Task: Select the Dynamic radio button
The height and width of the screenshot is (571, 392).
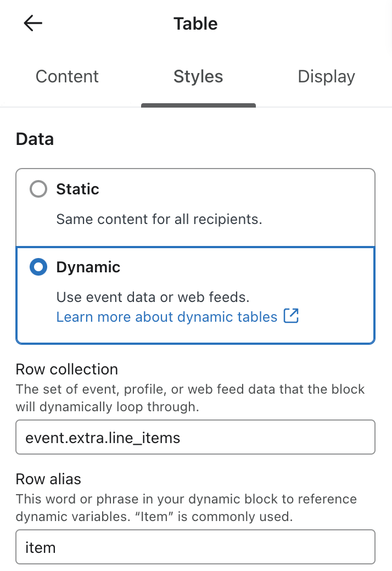Action: (x=38, y=267)
